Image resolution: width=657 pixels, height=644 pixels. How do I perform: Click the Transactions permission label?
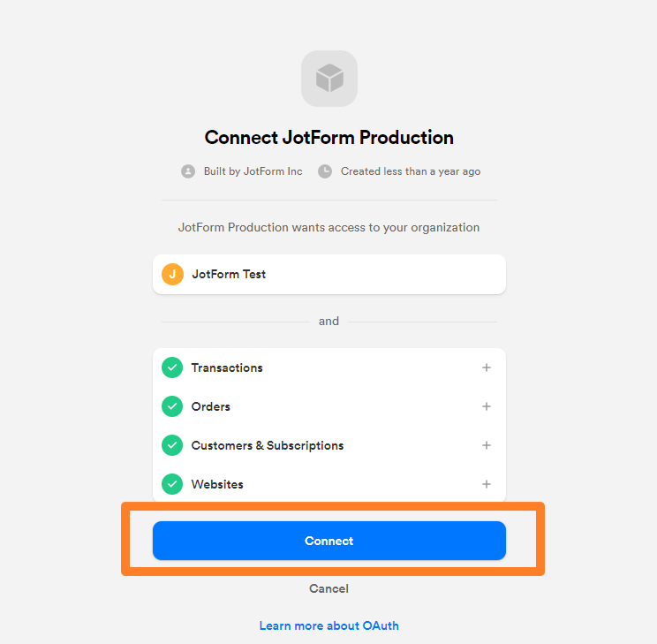(227, 367)
